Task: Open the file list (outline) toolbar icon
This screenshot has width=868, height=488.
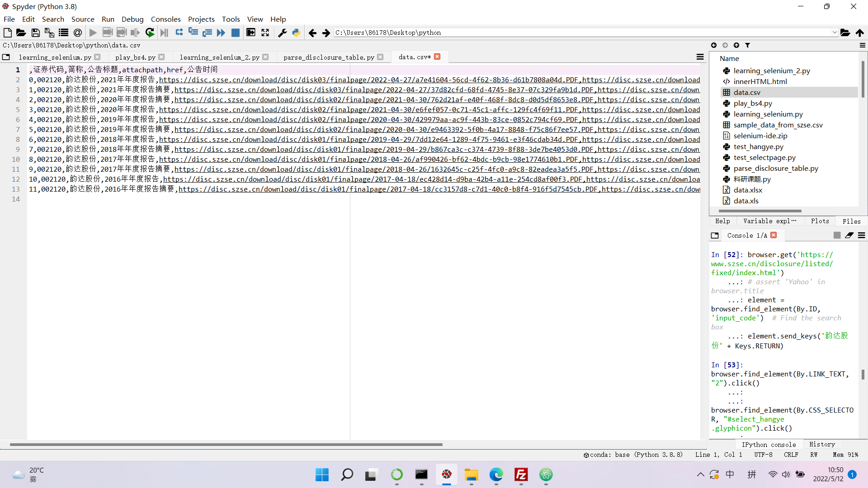Action: (x=63, y=33)
